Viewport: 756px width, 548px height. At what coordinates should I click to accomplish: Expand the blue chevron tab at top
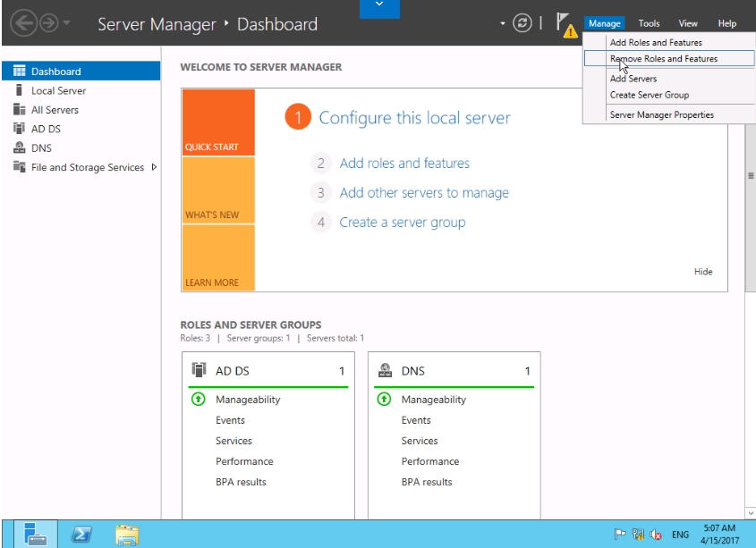click(x=379, y=9)
